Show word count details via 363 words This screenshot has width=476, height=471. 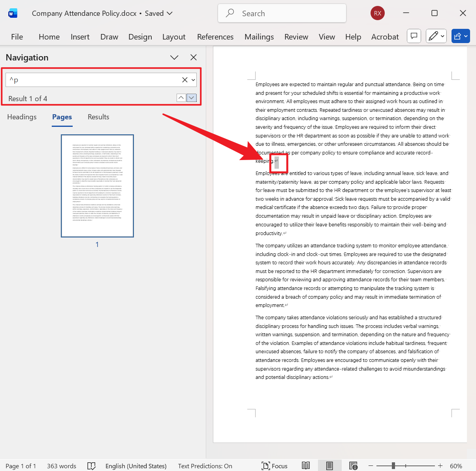point(61,466)
